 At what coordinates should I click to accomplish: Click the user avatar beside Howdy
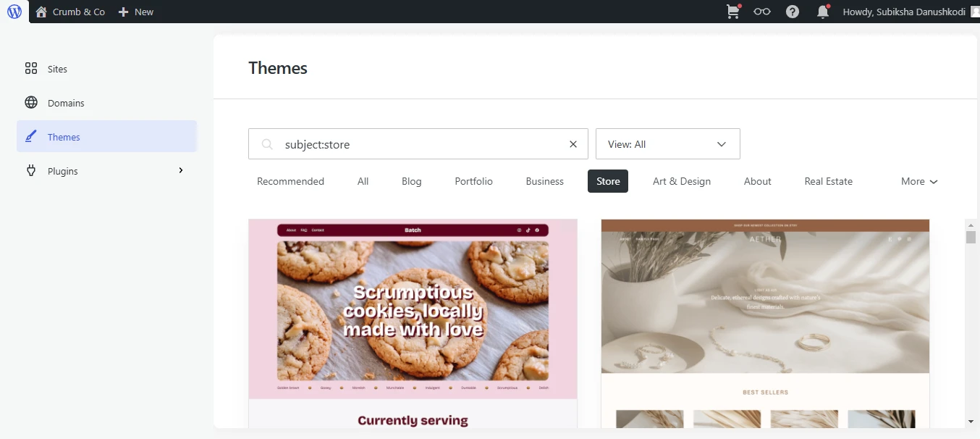975,12
